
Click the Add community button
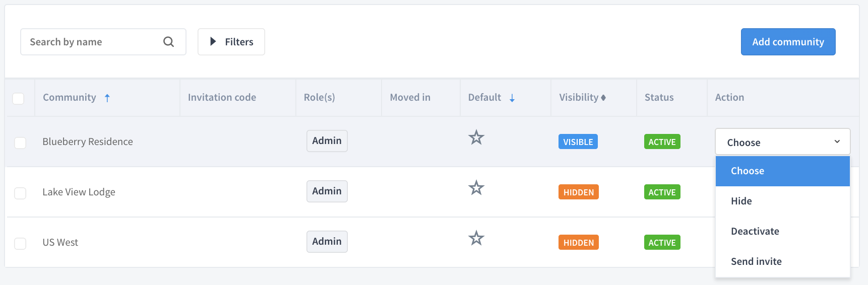point(788,42)
